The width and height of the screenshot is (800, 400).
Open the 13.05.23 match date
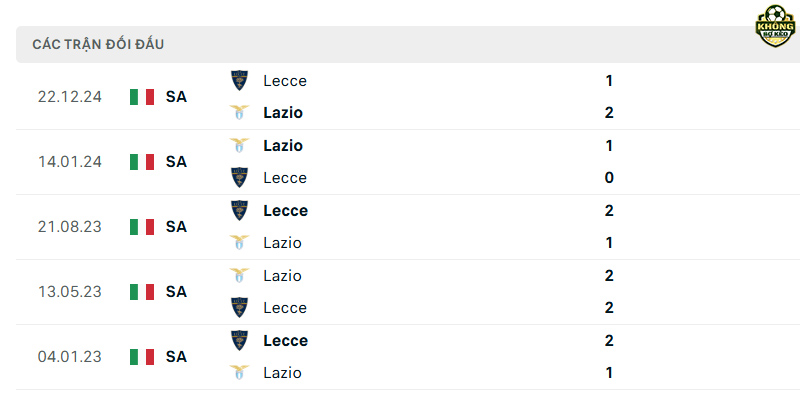[x=70, y=292]
